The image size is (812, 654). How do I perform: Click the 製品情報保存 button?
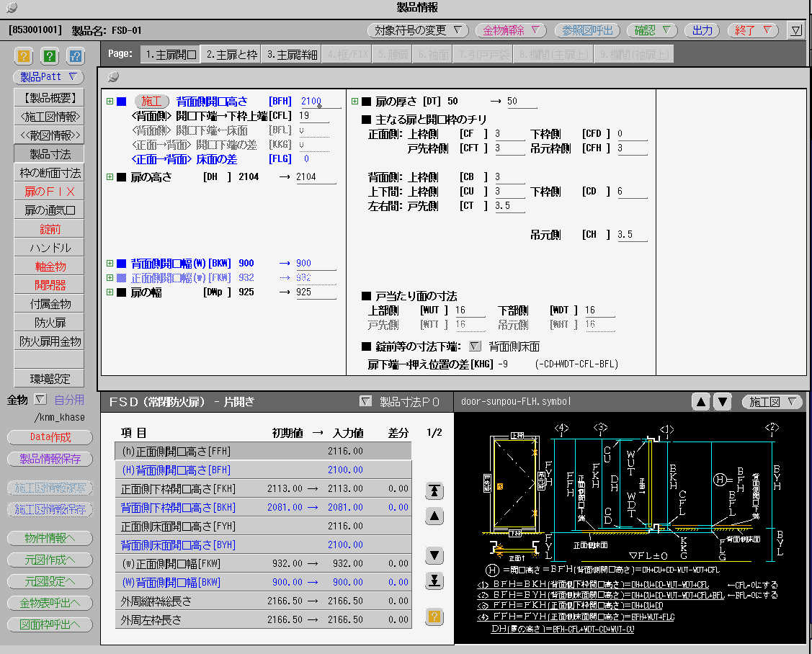(50, 458)
